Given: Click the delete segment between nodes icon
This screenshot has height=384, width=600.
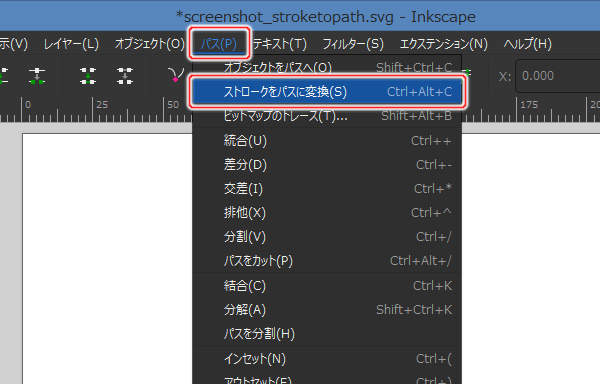Looking at the screenshot, I should (x=125, y=75).
